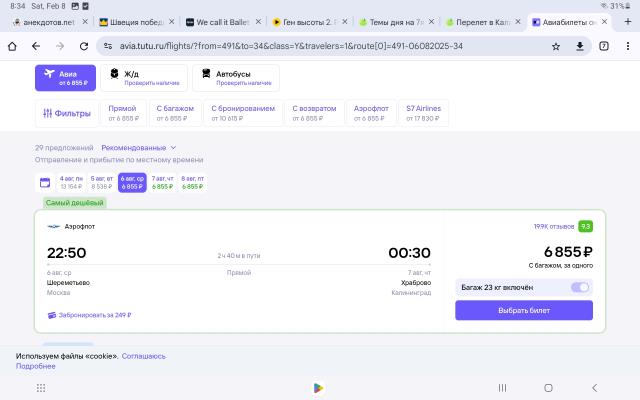The height and width of the screenshot is (400, 640).
Task: Open the calendar date picker icon
Action: point(45,183)
